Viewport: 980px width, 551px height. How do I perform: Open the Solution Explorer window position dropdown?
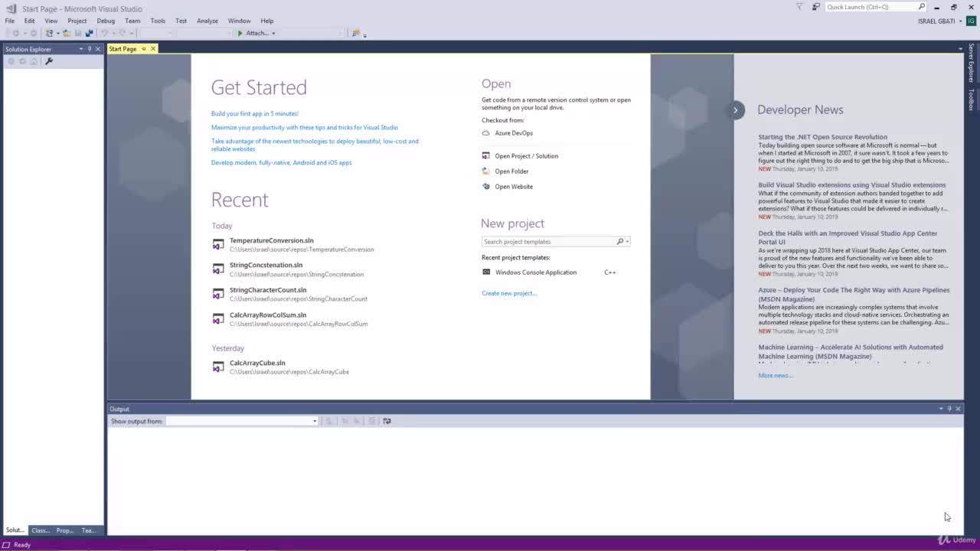81,49
